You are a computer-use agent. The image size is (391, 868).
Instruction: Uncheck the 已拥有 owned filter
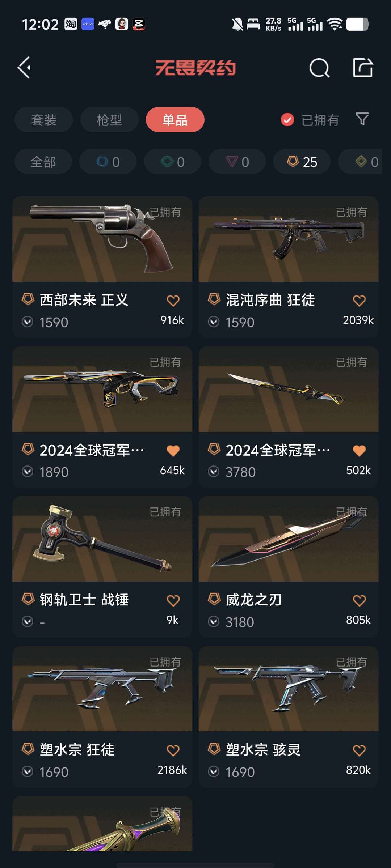(x=310, y=120)
